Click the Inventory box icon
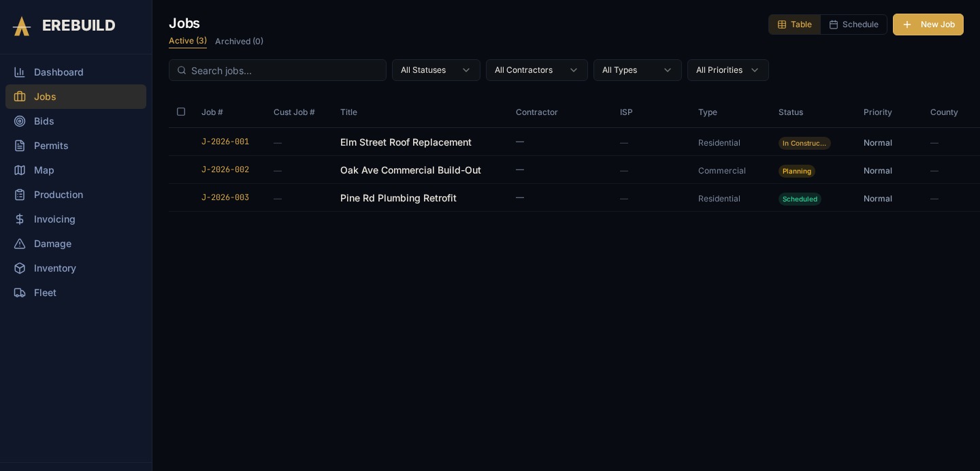 (x=20, y=268)
